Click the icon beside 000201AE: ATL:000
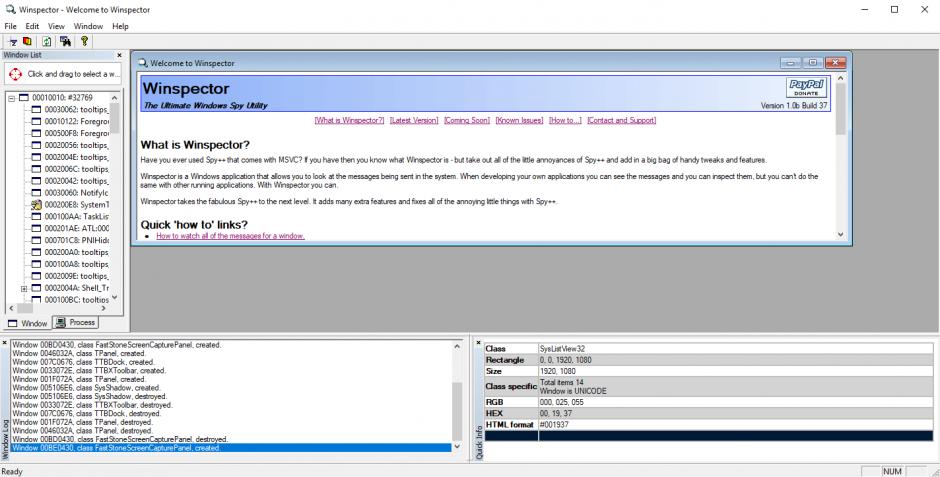This screenshot has height=477, width=940. 36,228
